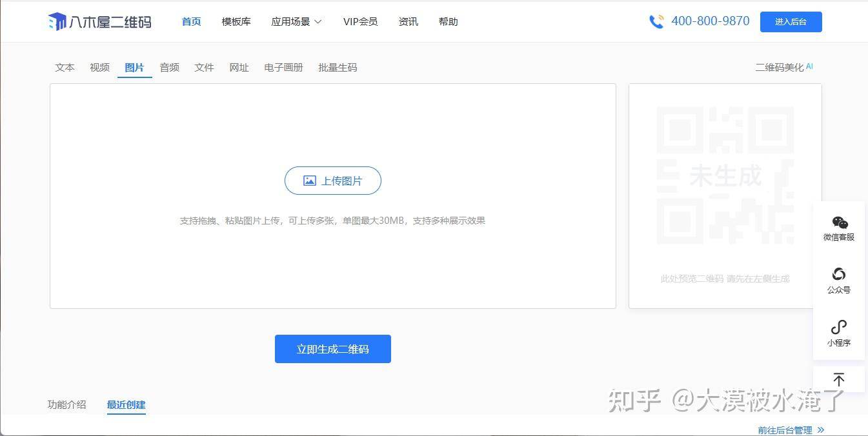Click the back-to-top arrow icon
The width and height of the screenshot is (868, 436).
839,379
